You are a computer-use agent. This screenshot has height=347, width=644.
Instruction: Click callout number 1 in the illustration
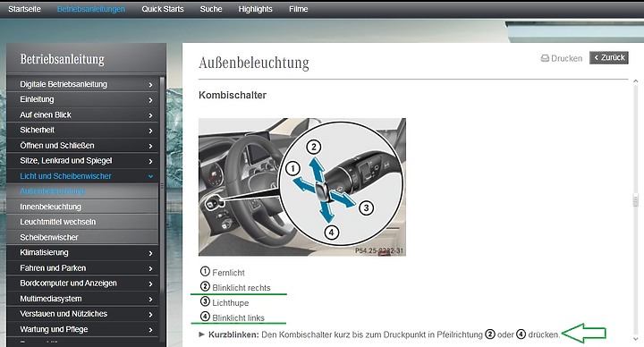coord(292,168)
